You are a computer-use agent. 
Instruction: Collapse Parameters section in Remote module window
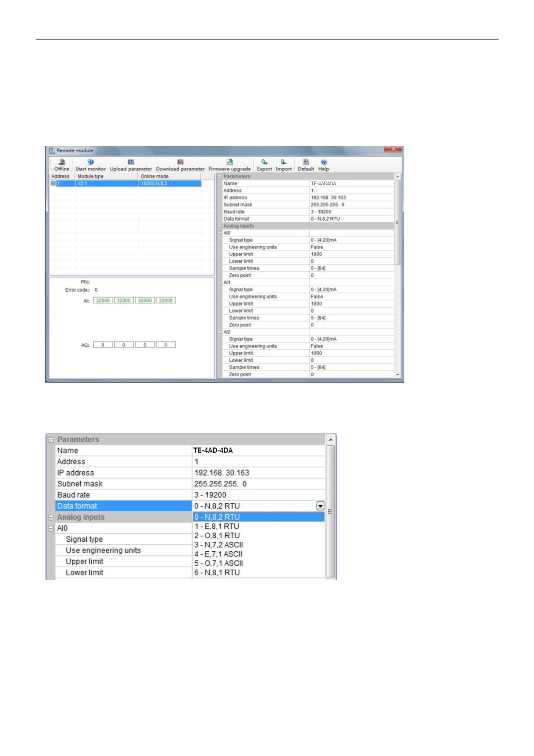(220, 177)
